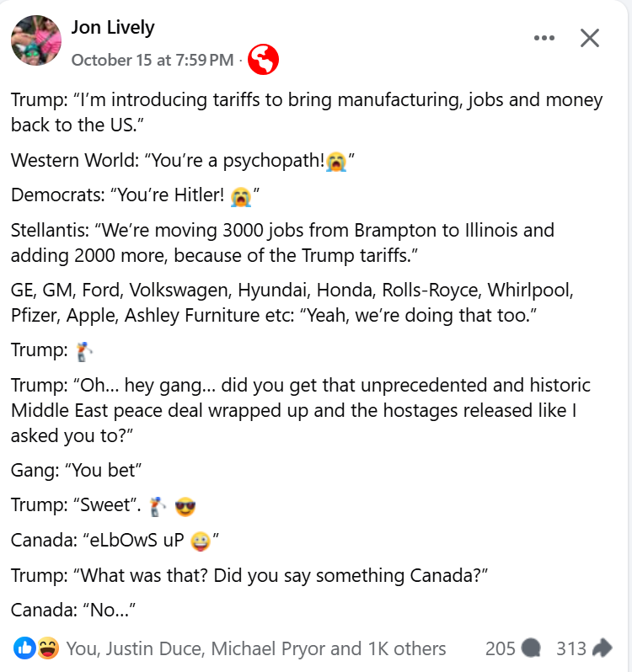Open list of people who reacted
The height and width of the screenshot is (672, 632).
coord(255,648)
